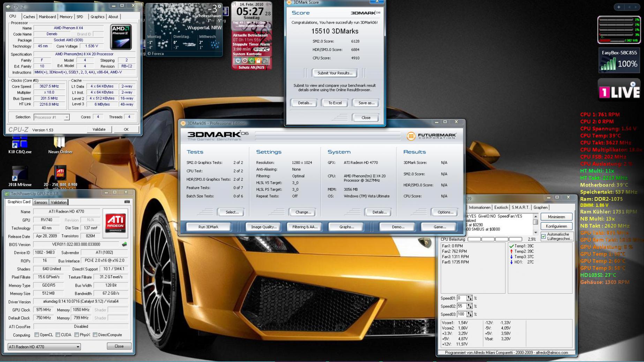This screenshot has width=644, height=362.
Task: Click Filtering & AA... in 3DMark06
Action: click(305, 227)
